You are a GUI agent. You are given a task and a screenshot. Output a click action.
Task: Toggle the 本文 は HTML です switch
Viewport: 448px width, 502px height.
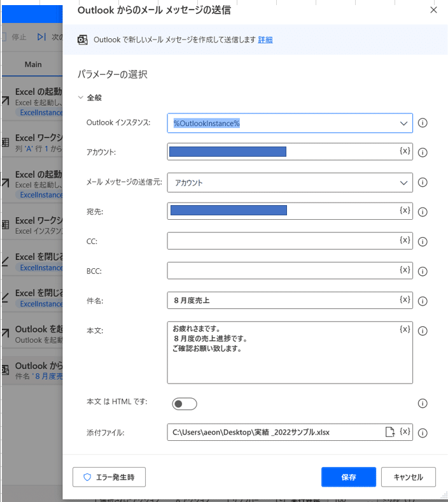coord(184,404)
